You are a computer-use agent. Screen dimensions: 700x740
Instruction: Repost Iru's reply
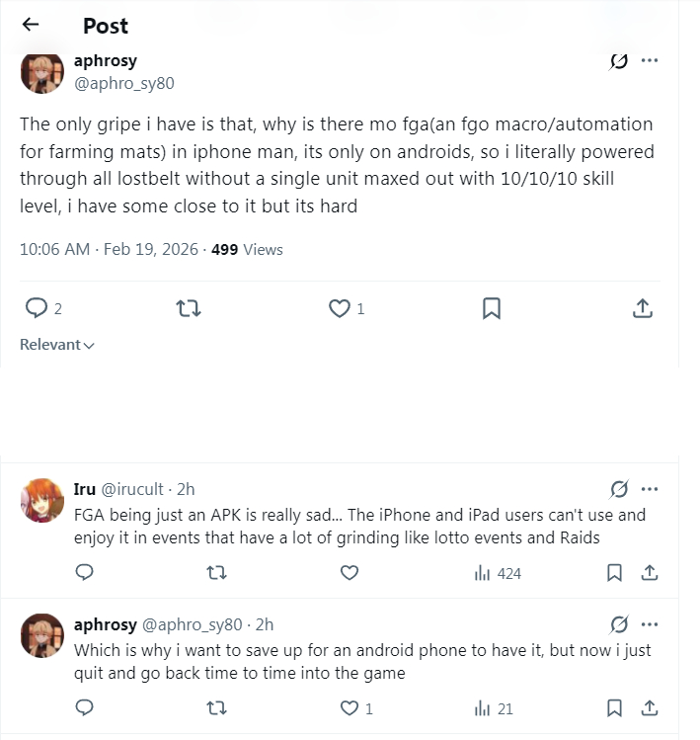point(217,572)
